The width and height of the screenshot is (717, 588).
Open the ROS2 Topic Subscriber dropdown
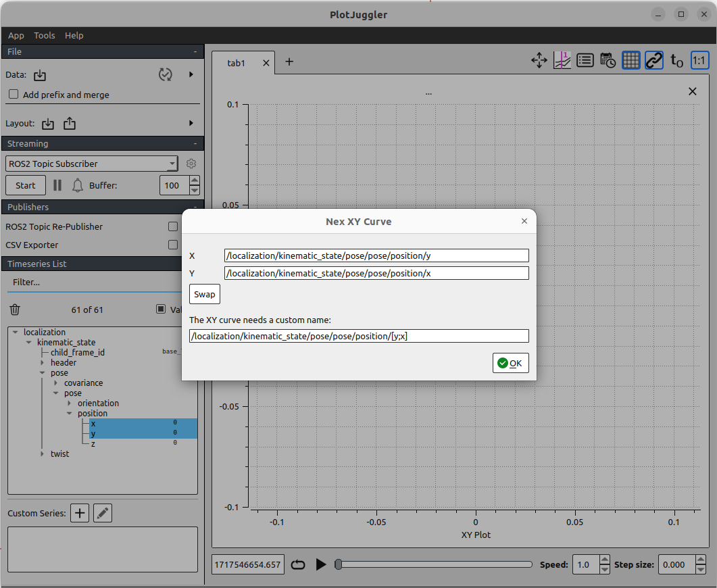[92, 164]
